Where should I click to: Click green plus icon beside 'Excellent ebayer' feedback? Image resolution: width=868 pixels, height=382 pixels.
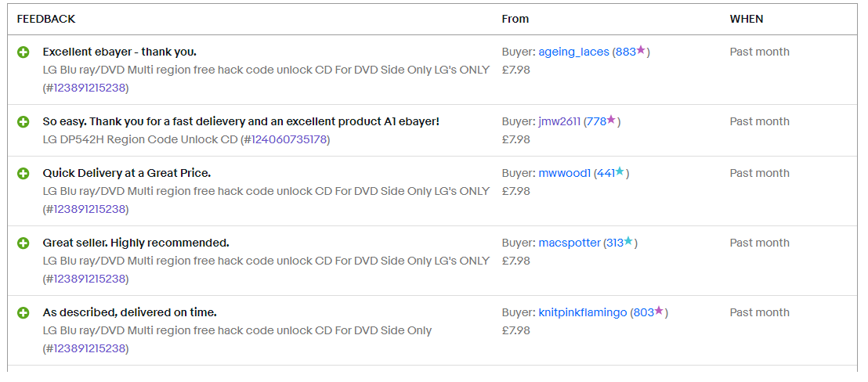[24, 52]
